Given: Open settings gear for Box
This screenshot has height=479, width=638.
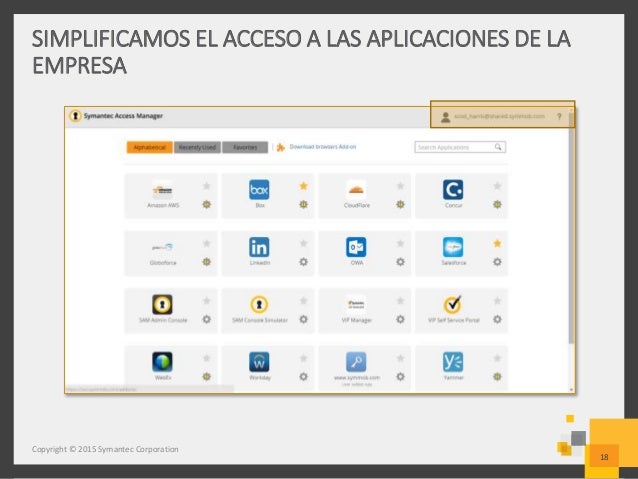Looking at the screenshot, I should tap(304, 204).
